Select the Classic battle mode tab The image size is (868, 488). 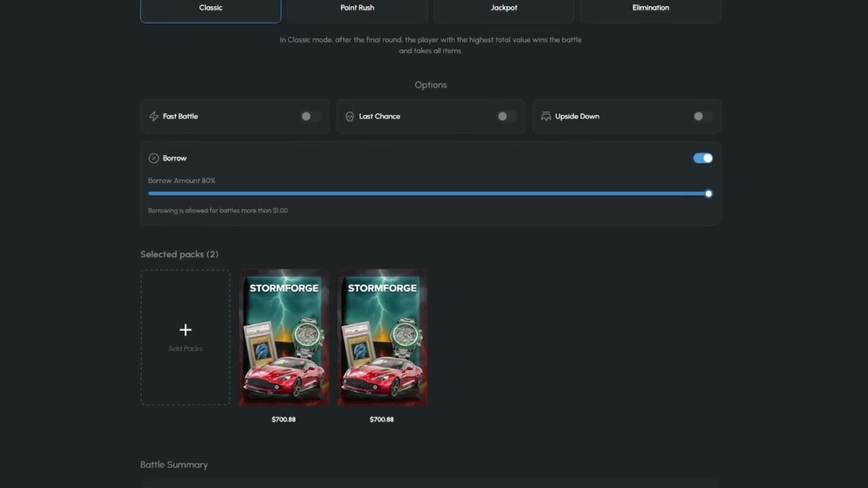(210, 8)
